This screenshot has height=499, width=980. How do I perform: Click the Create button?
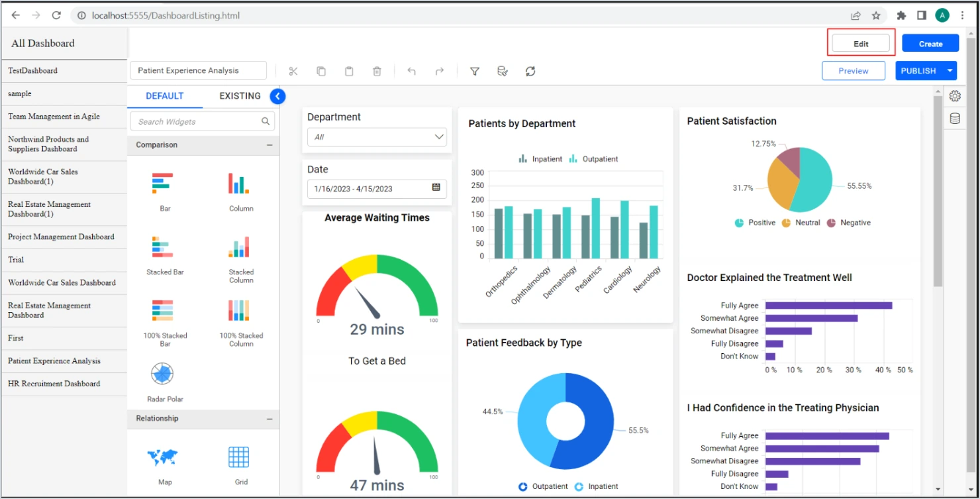(930, 44)
